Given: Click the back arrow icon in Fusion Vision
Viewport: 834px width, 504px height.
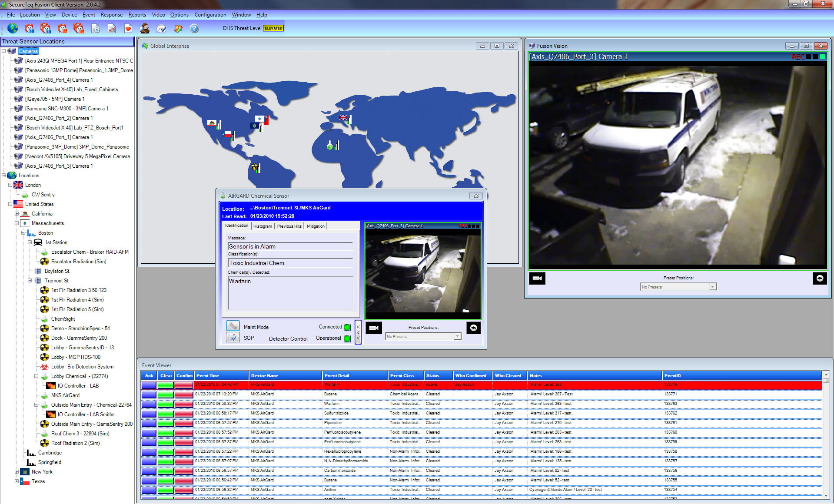Looking at the screenshot, I should click(x=820, y=278).
